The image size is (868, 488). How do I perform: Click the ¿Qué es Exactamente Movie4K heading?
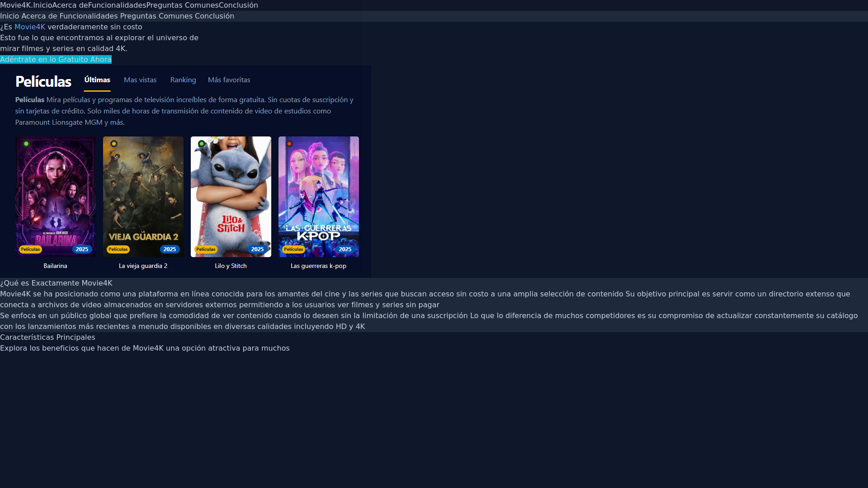[x=56, y=283]
